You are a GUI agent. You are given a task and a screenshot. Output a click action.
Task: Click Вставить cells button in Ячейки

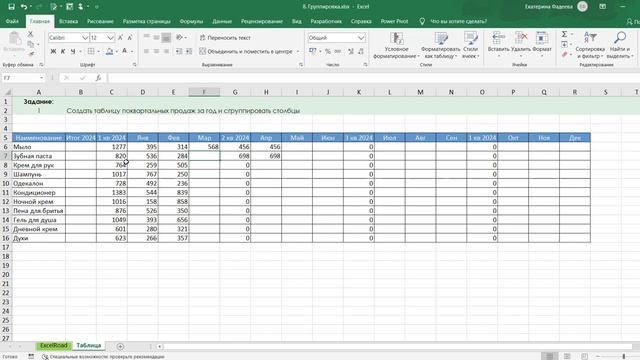click(x=498, y=45)
